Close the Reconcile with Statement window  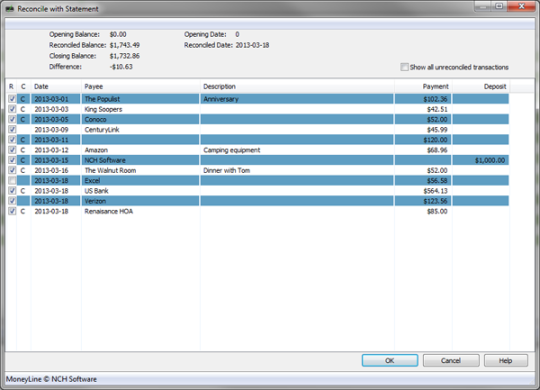[x=522, y=6]
